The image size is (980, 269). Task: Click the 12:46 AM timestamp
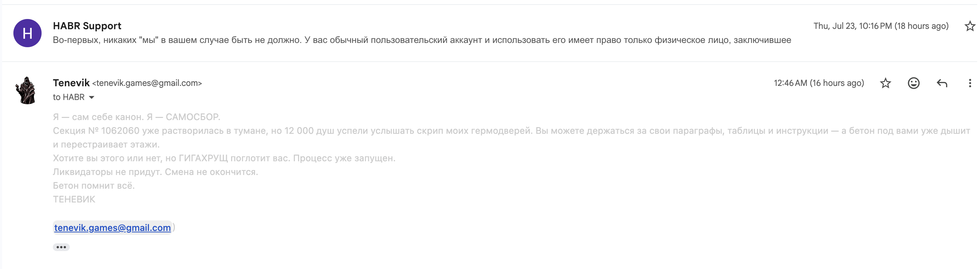click(819, 83)
